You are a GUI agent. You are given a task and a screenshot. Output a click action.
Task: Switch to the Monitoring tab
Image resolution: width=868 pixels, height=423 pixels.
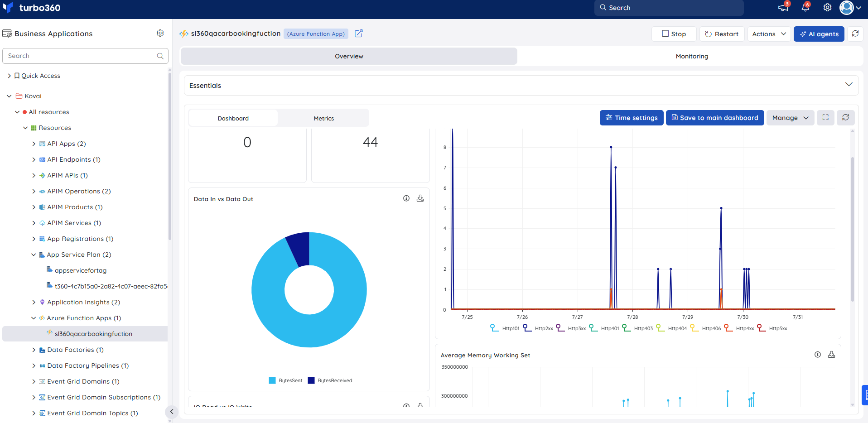click(692, 56)
